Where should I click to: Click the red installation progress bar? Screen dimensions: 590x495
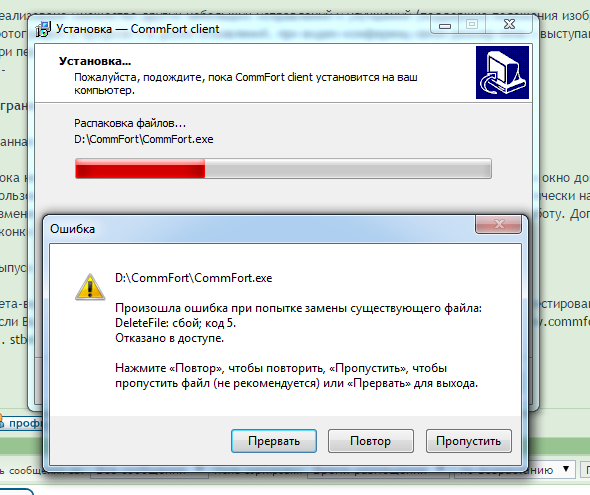(x=283, y=169)
